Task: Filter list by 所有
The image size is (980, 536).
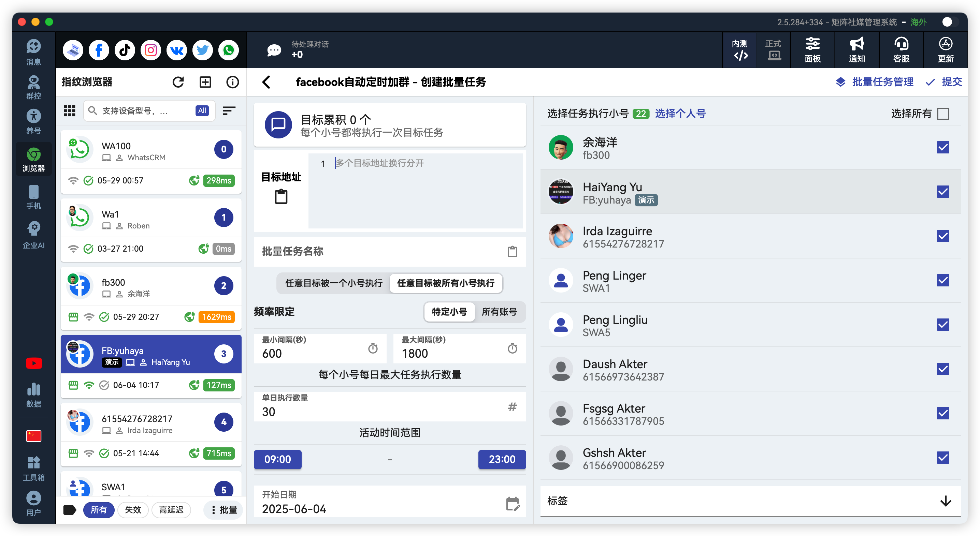Action: click(x=99, y=510)
